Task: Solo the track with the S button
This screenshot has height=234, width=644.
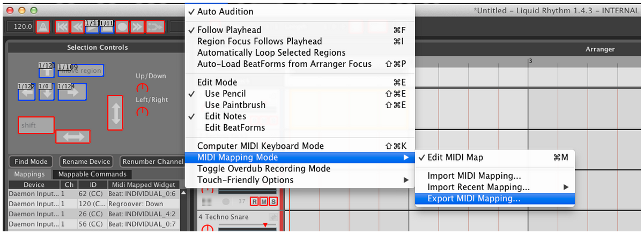Action: pyautogui.click(x=273, y=201)
